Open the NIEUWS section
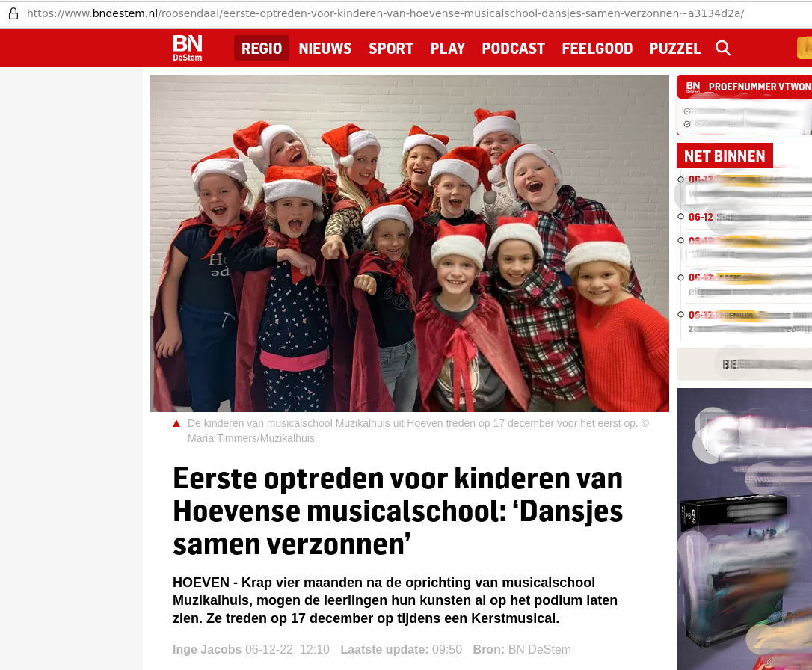812x670 pixels. point(325,48)
